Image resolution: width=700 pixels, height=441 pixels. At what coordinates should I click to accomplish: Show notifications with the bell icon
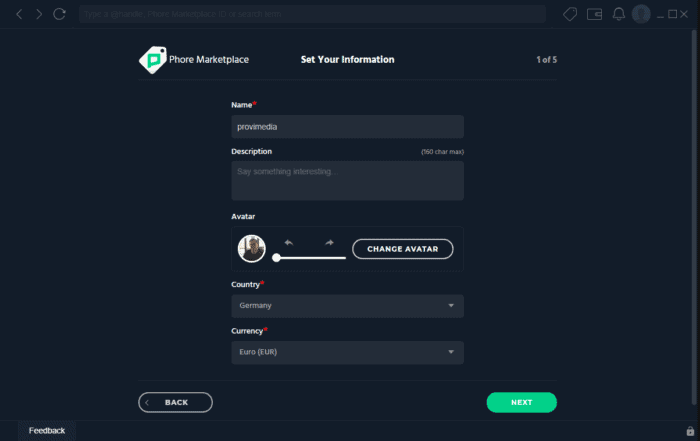(618, 14)
